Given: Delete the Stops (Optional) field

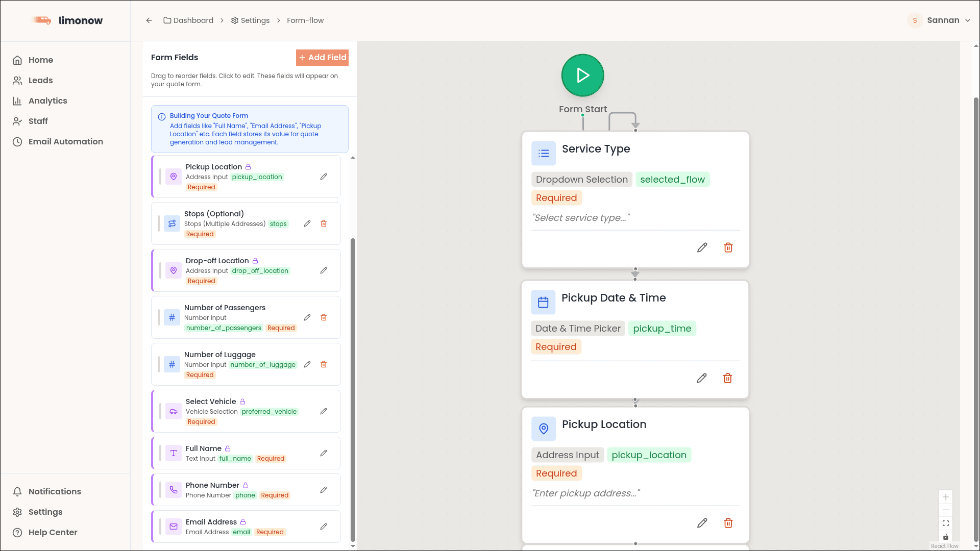Looking at the screenshot, I should (x=324, y=223).
